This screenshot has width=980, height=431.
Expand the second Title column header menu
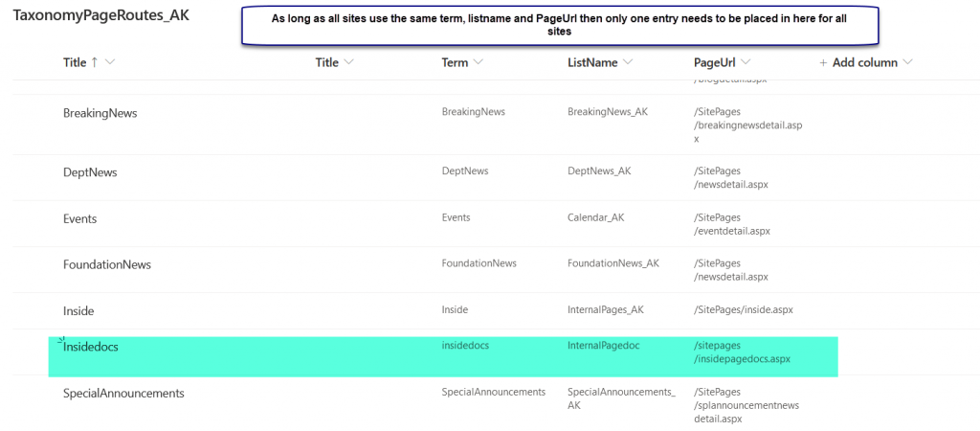348,62
